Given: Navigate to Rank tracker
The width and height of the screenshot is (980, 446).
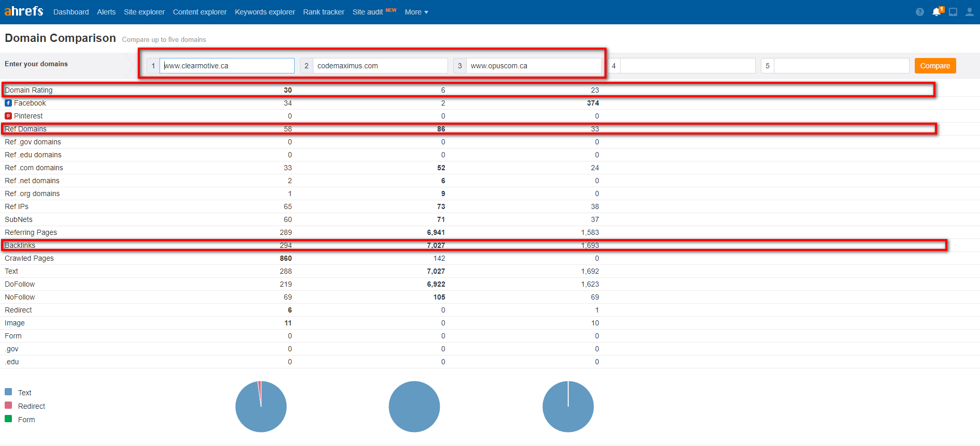Looking at the screenshot, I should 323,12.
